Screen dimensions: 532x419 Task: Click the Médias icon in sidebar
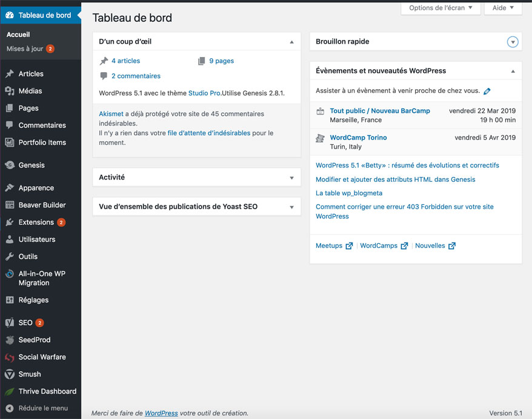click(x=10, y=91)
